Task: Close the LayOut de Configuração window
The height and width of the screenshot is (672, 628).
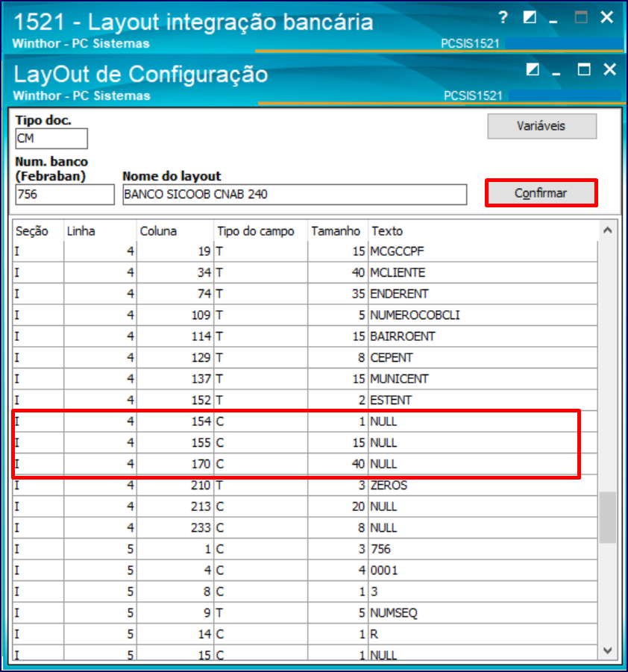Action: [x=609, y=69]
